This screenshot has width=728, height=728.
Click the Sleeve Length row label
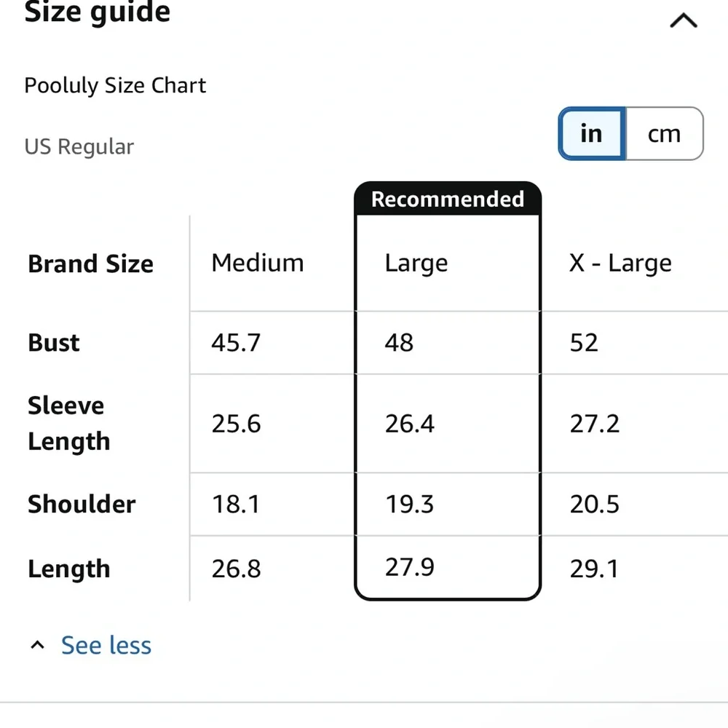[68, 423]
